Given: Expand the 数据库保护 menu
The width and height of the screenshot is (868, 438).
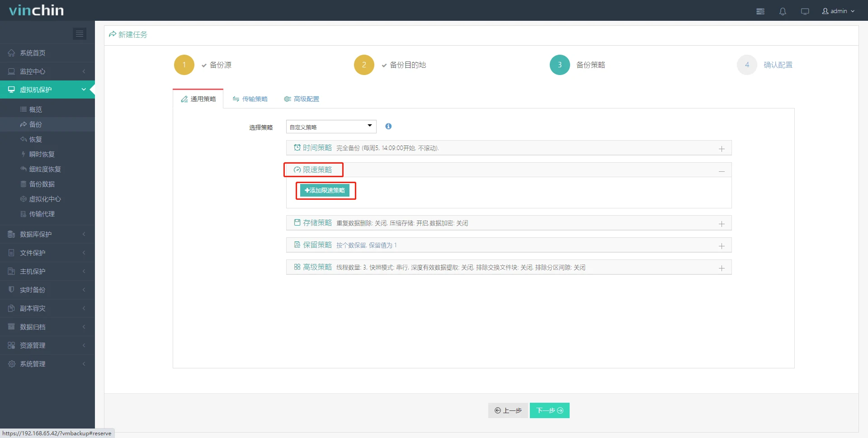Looking at the screenshot, I should click(47, 234).
